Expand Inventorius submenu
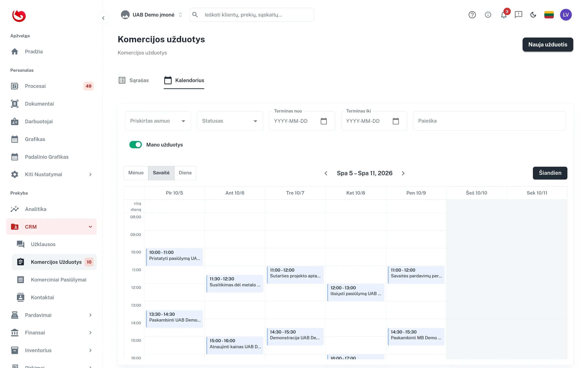This screenshot has height=368, width=588. [51, 351]
